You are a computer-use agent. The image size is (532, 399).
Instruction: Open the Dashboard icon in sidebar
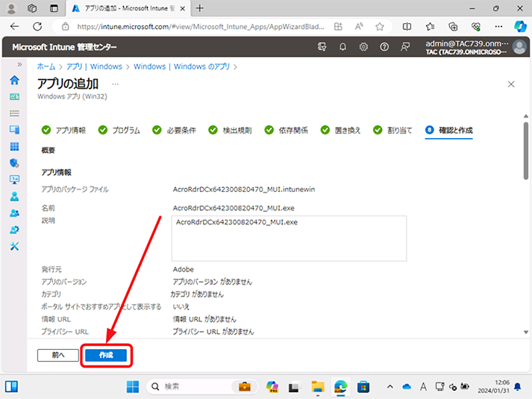pyautogui.click(x=14, y=97)
